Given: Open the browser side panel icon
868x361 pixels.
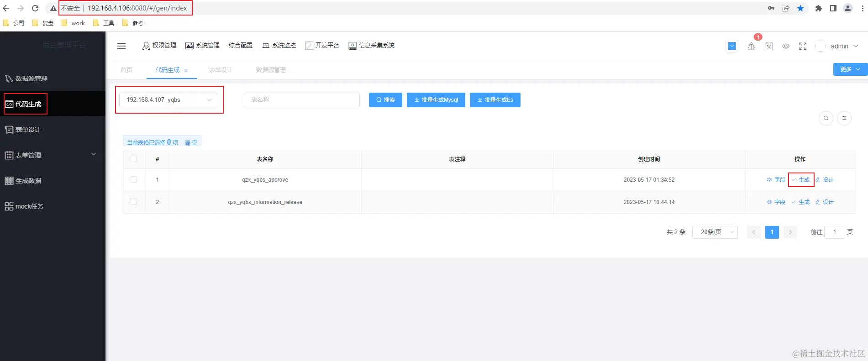Looking at the screenshot, I should (833, 8).
